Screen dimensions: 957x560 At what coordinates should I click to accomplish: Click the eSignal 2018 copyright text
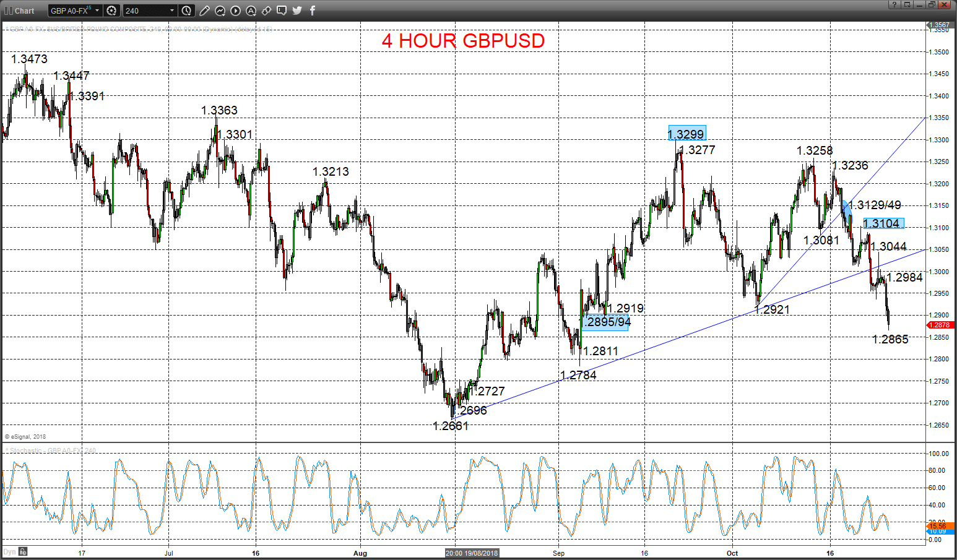25,437
